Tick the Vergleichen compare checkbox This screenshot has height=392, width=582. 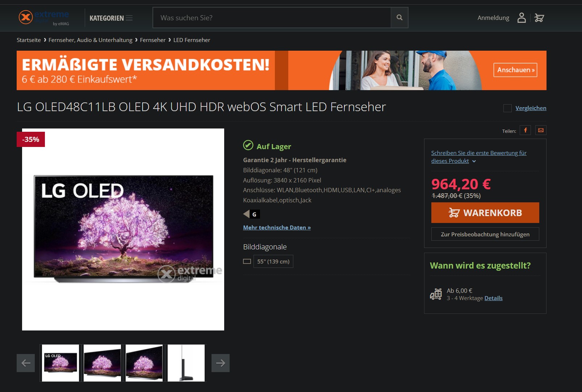[507, 108]
